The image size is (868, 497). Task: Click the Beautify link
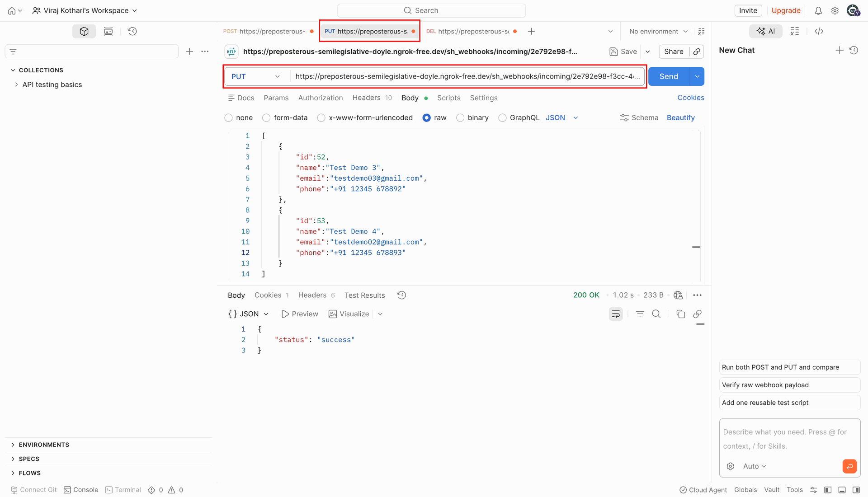(x=680, y=117)
